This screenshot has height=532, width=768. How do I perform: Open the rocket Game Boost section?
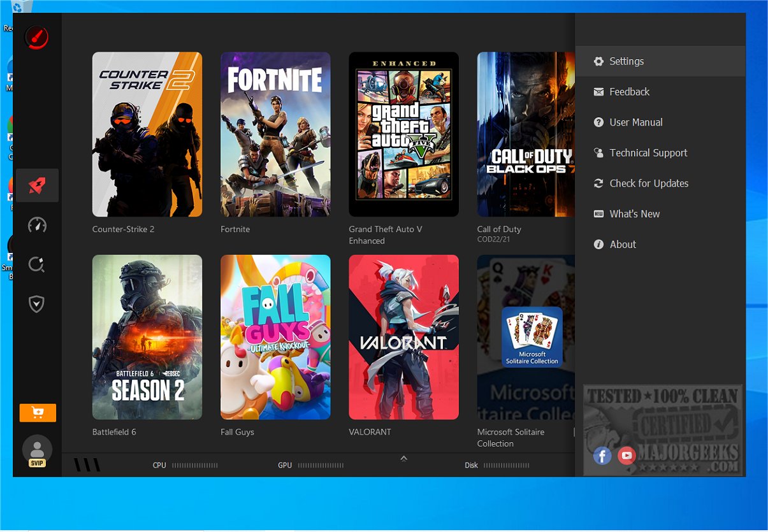click(x=37, y=185)
